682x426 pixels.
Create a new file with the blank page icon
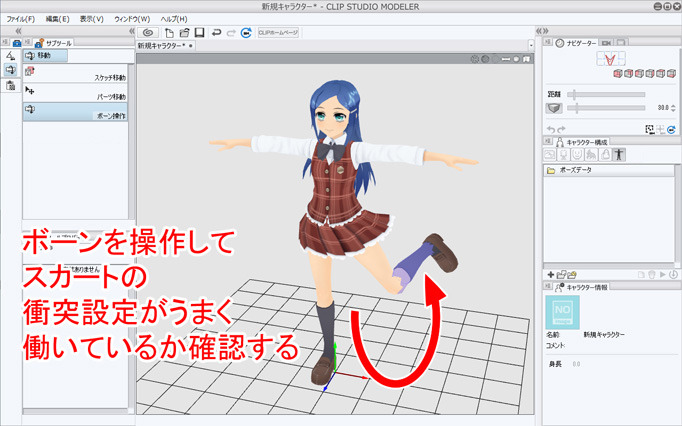pyautogui.click(x=169, y=33)
